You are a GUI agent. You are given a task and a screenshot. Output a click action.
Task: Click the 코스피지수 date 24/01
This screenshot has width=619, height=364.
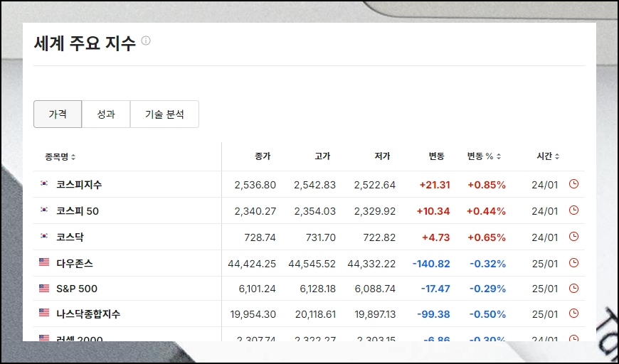tap(545, 185)
